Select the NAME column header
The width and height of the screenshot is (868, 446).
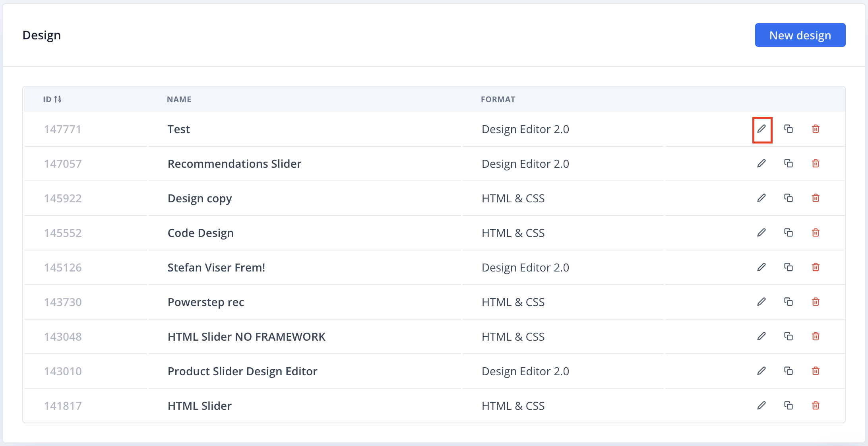pyautogui.click(x=179, y=99)
